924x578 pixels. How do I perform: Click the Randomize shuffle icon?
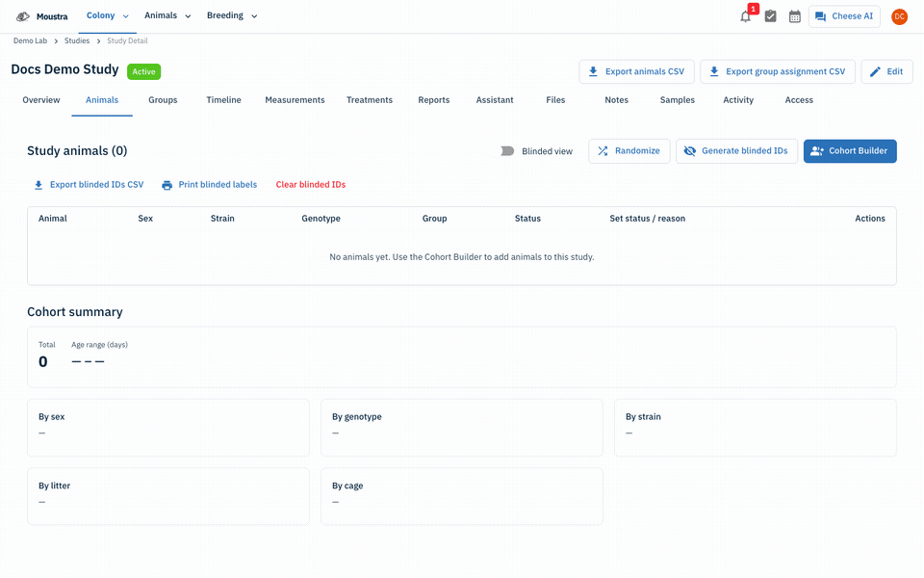pos(603,151)
